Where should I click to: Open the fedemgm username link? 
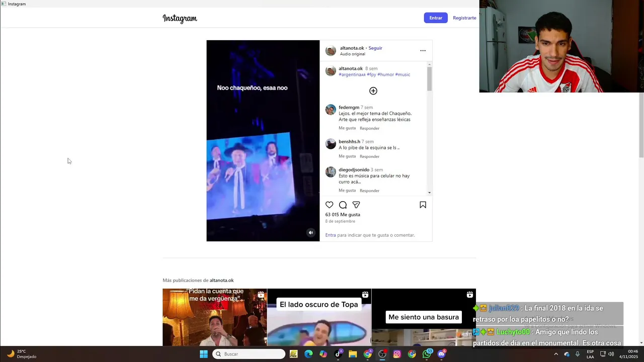349,108
